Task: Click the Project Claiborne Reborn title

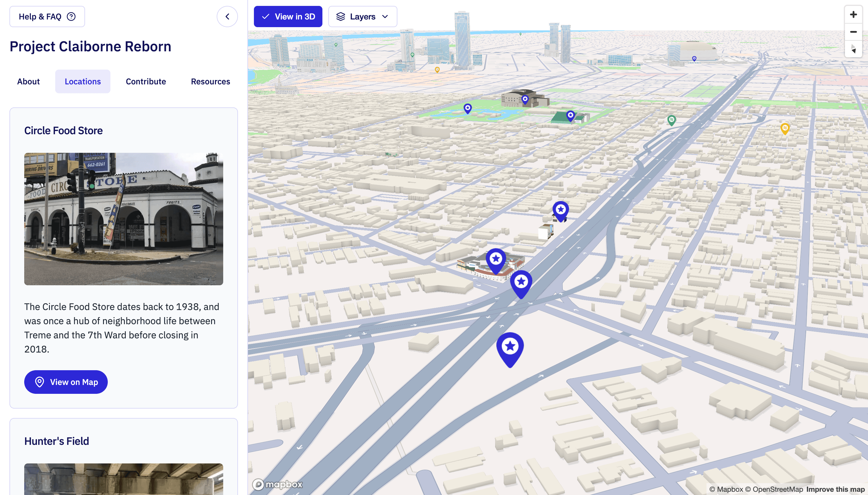Action: (x=90, y=46)
